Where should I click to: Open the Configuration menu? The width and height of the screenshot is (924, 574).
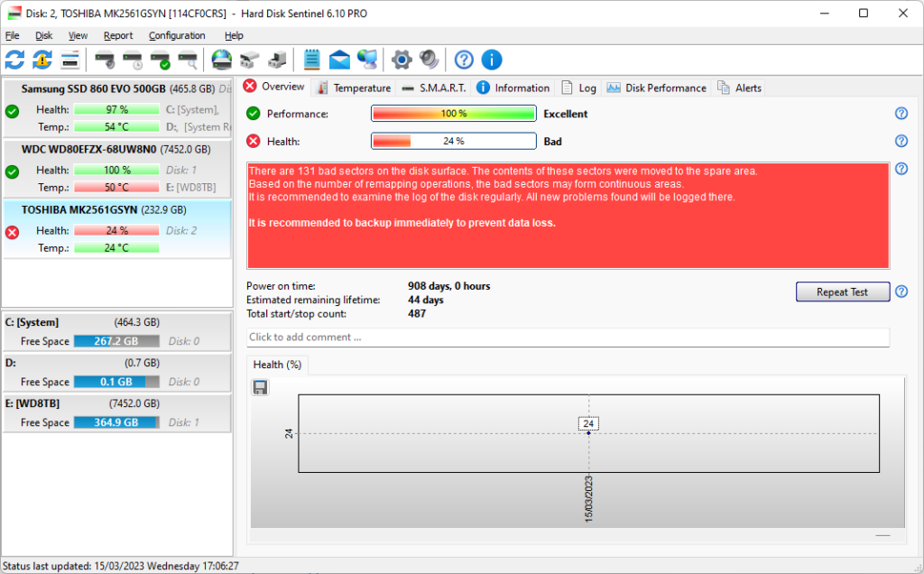(x=177, y=35)
